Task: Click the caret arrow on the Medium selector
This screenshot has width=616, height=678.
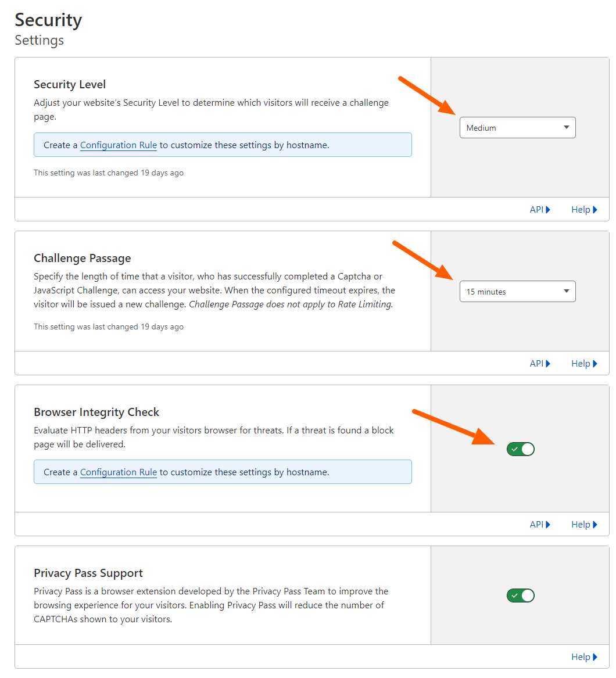Action: point(565,127)
